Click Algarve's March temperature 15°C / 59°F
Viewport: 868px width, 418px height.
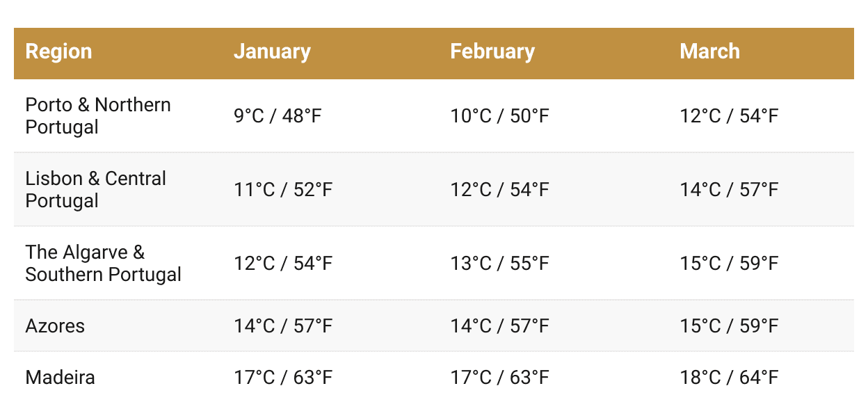click(729, 264)
